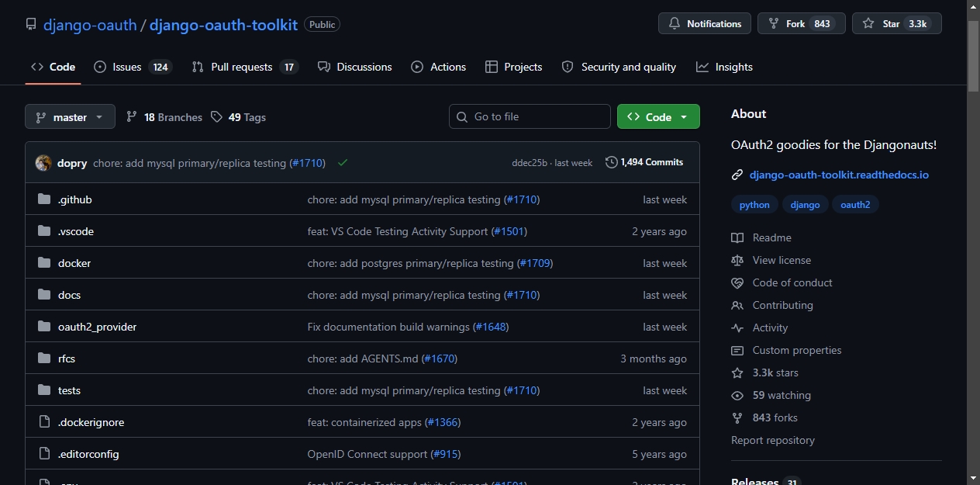Click the tag icon beside 49 Tags

(x=216, y=117)
